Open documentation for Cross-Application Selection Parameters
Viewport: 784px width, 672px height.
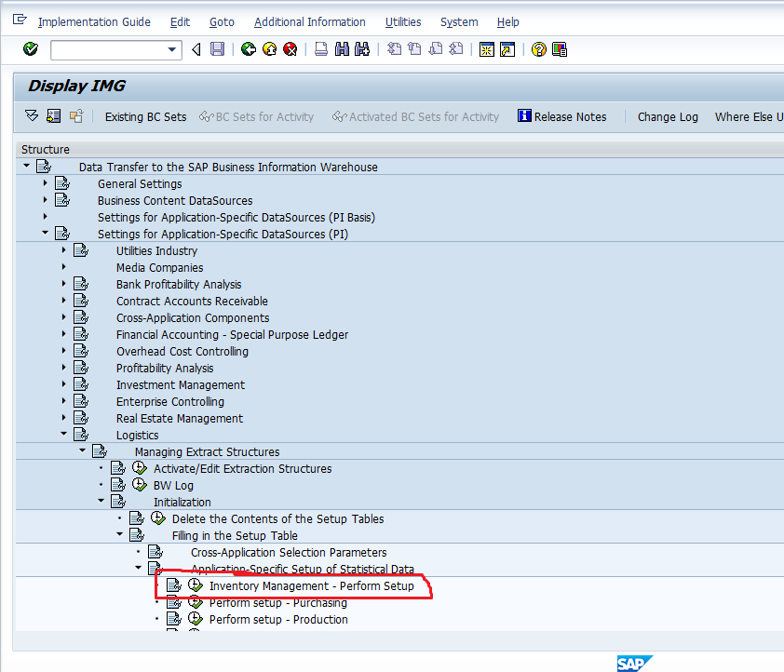coord(155,552)
